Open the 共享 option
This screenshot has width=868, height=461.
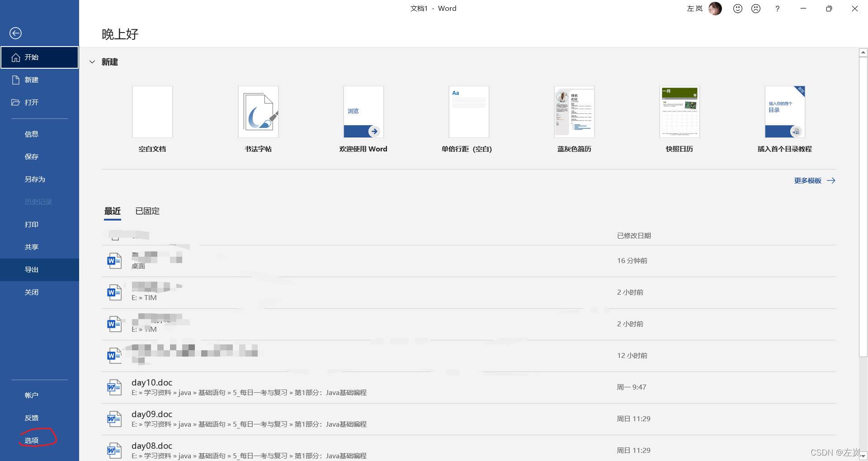coord(39,247)
